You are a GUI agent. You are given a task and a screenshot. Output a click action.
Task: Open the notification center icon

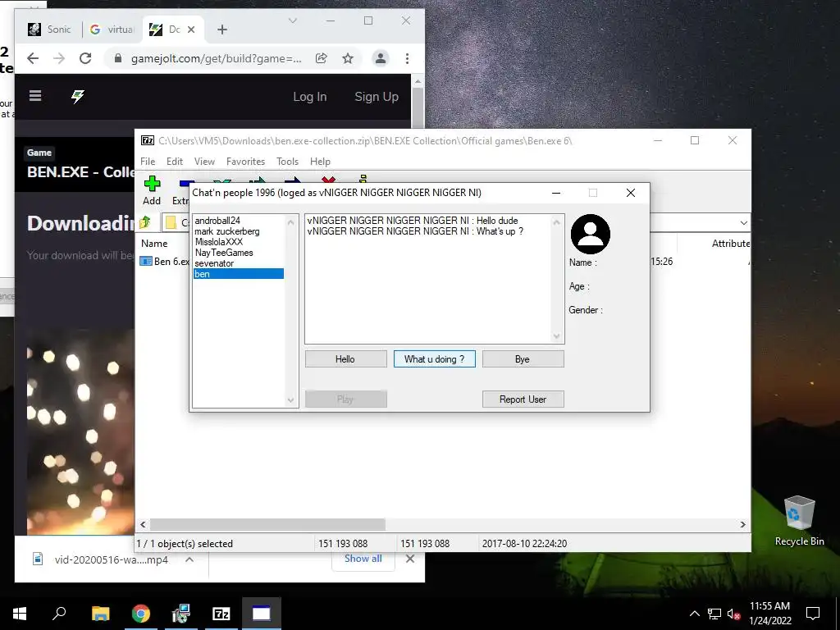pos(813,614)
